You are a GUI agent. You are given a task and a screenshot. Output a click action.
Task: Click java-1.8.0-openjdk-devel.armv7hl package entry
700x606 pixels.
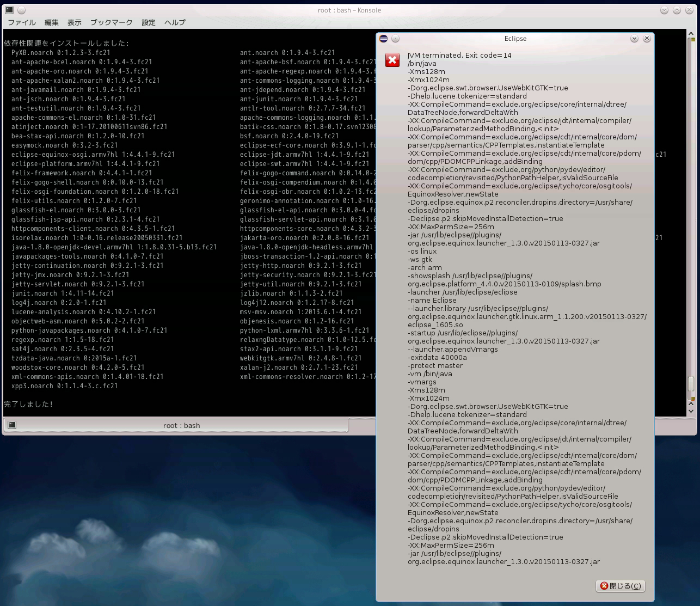pyautogui.click(x=114, y=247)
